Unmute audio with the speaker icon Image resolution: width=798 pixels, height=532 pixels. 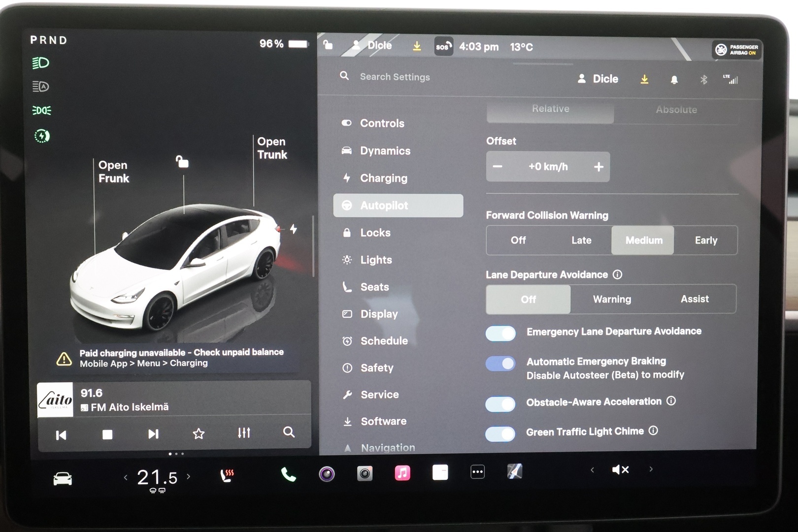point(620,469)
